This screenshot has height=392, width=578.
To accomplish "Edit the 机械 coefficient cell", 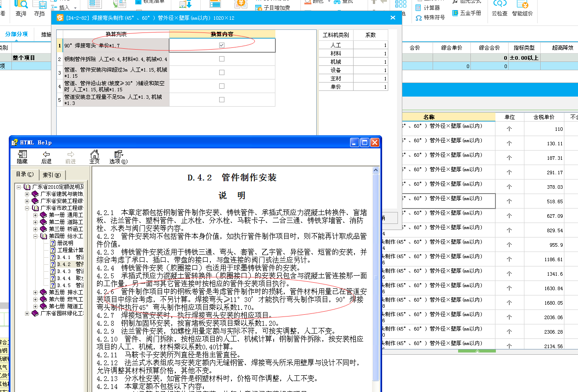I will (x=371, y=62).
